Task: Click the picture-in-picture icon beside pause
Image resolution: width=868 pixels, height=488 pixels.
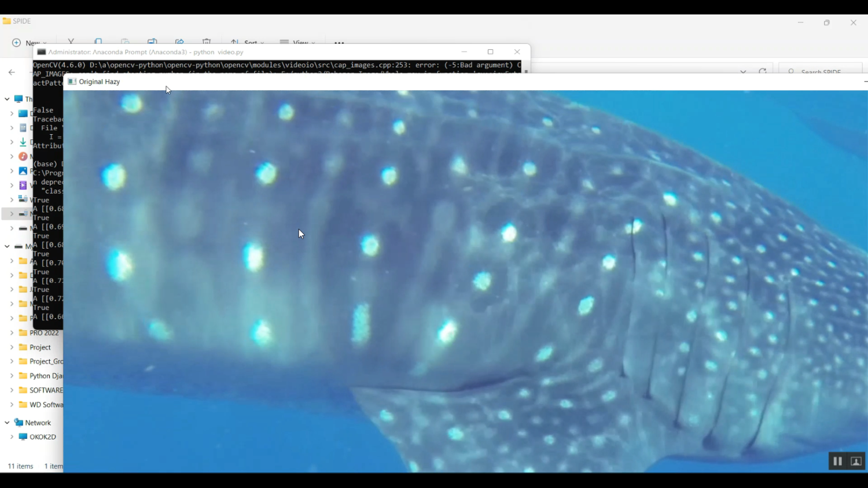Action: 856,461
